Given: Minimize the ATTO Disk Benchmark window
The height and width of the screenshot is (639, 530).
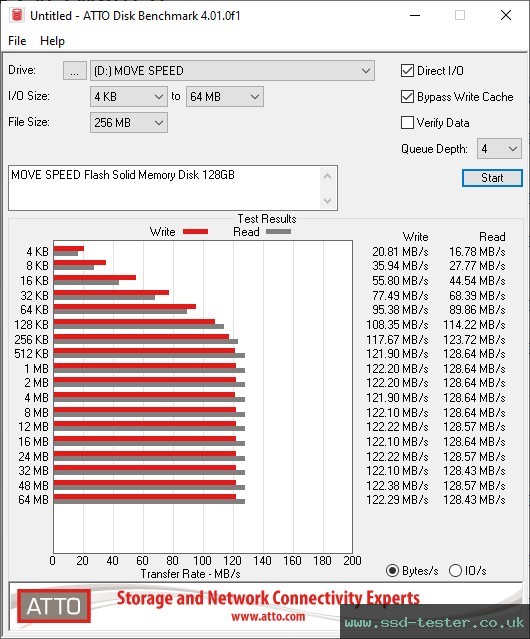Looking at the screenshot, I should pyautogui.click(x=415, y=15).
